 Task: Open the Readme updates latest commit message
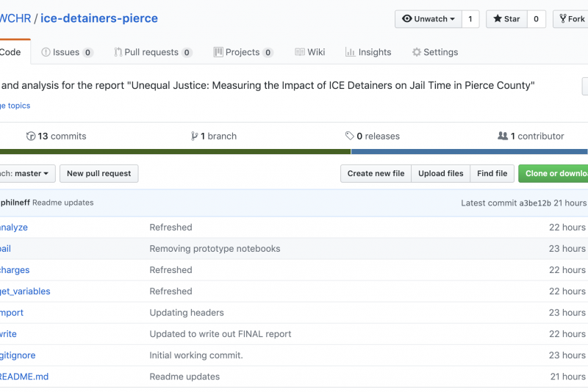(63, 203)
